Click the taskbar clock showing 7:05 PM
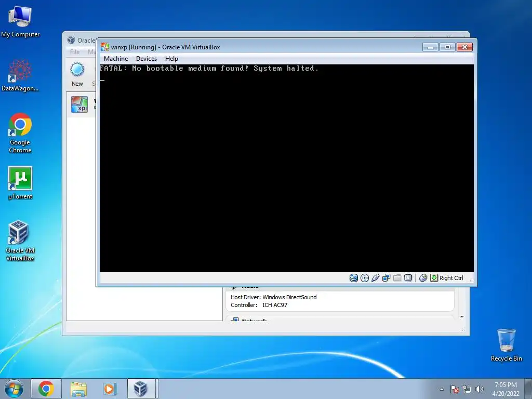Viewport: 532px width, 399px height. point(506,389)
